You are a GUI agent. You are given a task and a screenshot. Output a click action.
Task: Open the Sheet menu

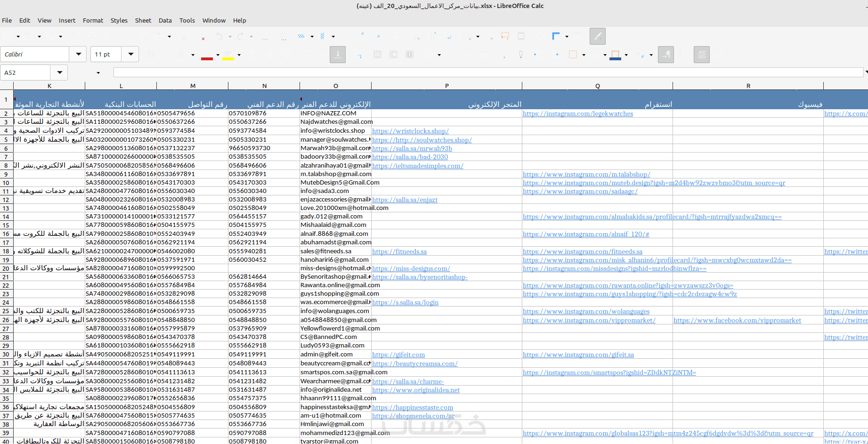tap(143, 20)
